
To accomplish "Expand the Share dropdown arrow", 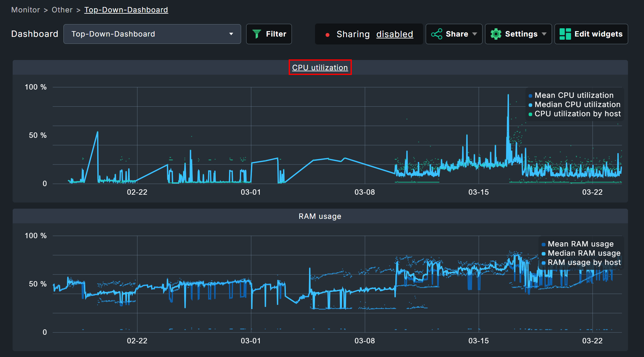I will (x=475, y=34).
